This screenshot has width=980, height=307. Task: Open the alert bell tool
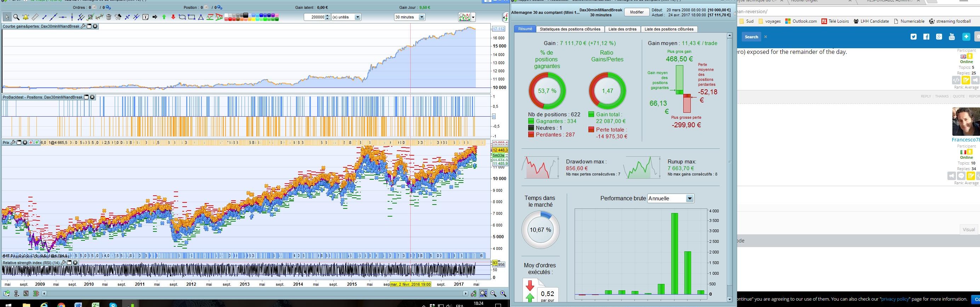[x=25, y=17]
